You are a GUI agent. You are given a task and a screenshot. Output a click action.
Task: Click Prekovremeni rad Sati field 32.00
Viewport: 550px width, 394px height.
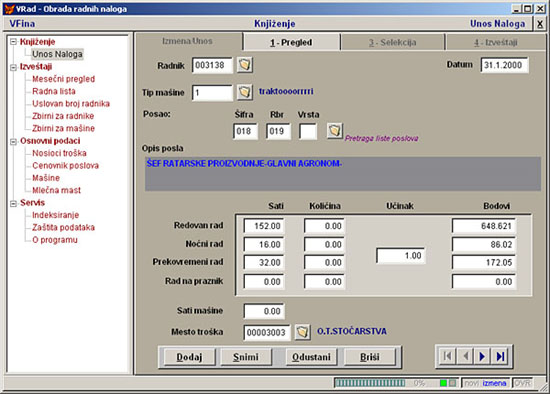point(264,262)
